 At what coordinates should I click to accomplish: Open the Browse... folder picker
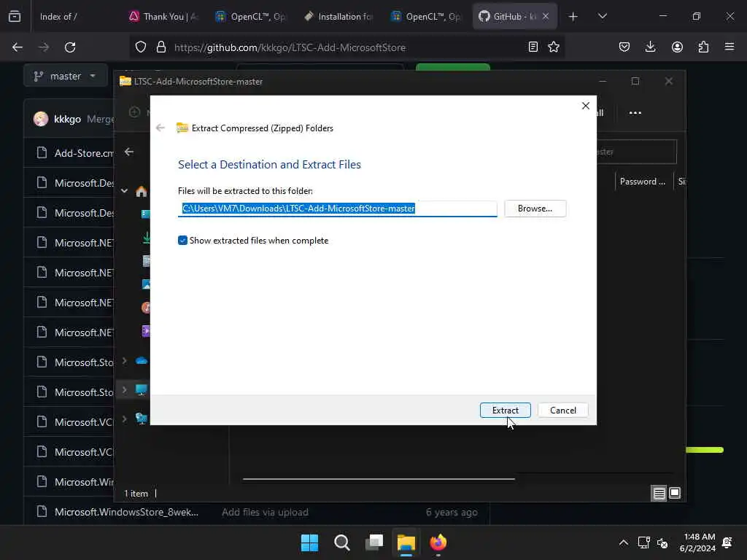coord(535,209)
